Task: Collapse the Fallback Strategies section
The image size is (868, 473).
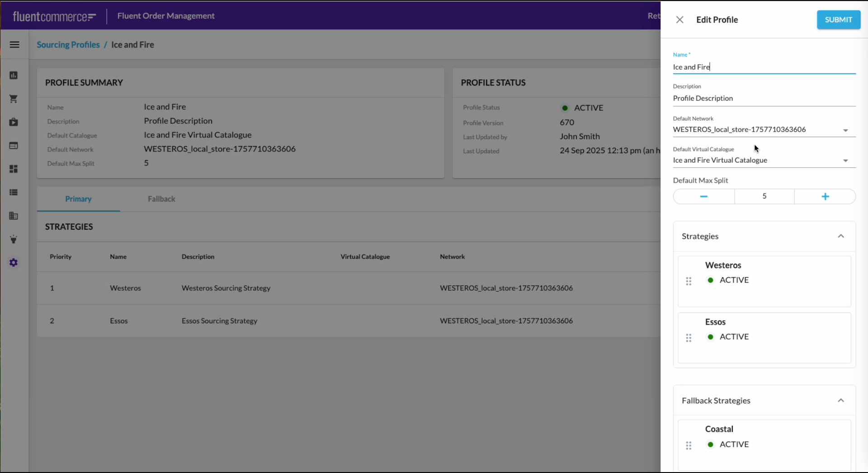Action: [x=841, y=400]
